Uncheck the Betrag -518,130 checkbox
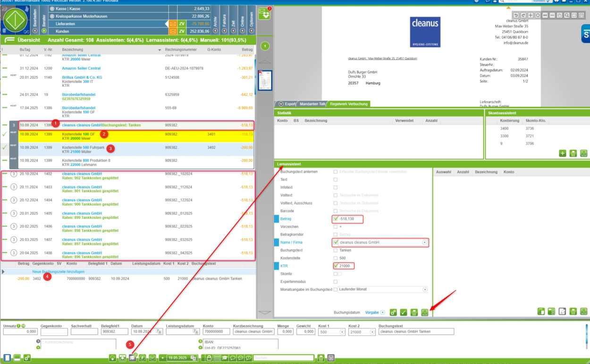 point(336,219)
